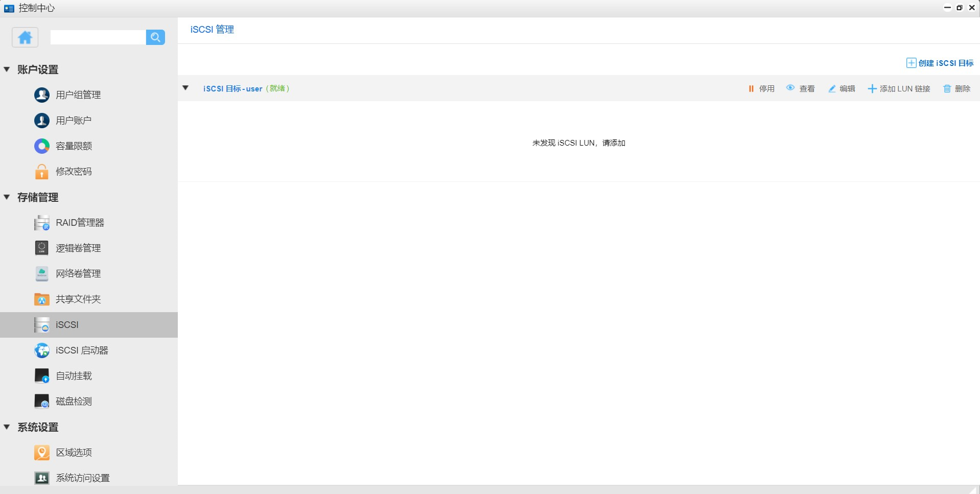Collapse the 账户设置 section

click(7, 69)
